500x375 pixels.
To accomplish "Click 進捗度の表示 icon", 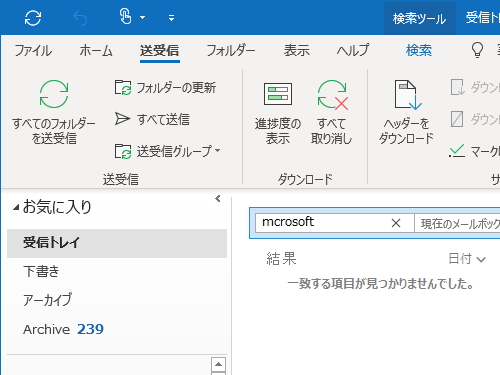I will [x=278, y=94].
